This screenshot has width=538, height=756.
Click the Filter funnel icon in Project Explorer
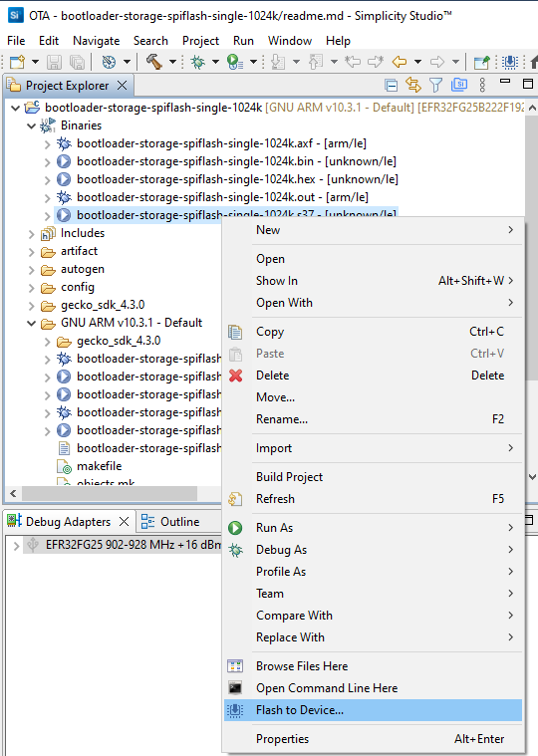[435, 86]
